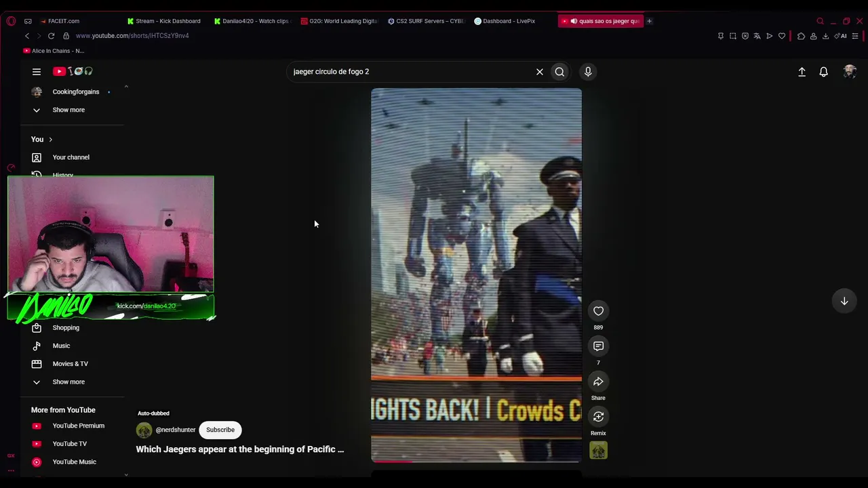Open the YouTube create upload button
The width and height of the screenshot is (868, 488).
(x=802, y=72)
